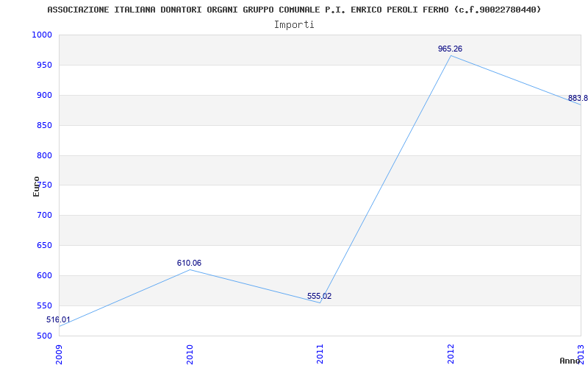The image size is (588, 368).
Task: Click the 'Anno' x-axis label
Action: tap(570, 361)
